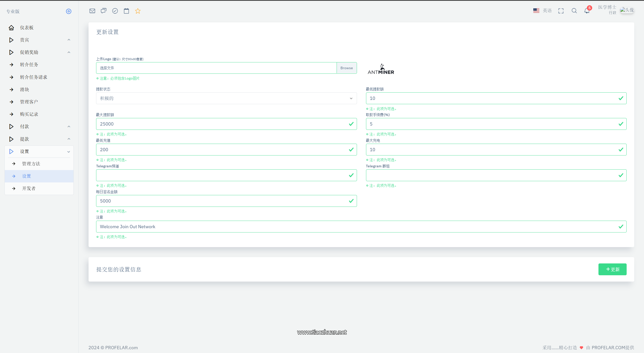Open 仪表板 dashboard menu item
This screenshot has height=353, width=644.
(27, 28)
